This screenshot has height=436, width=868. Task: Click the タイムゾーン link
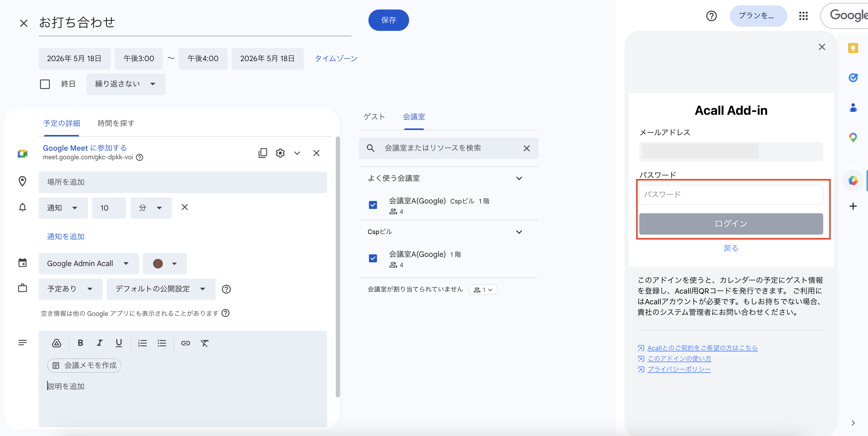pyautogui.click(x=336, y=59)
